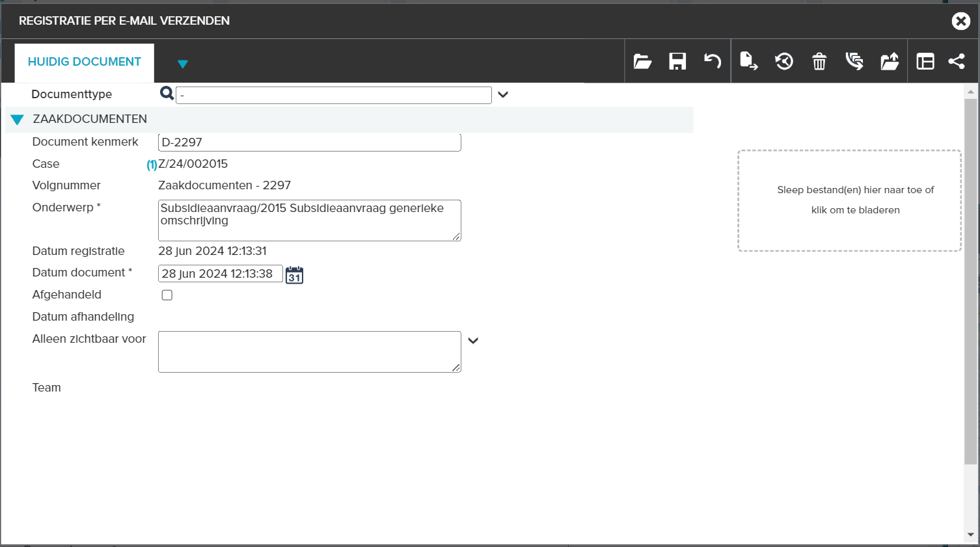
Task: Click the document with arrow toolbar icon
Action: [749, 61]
